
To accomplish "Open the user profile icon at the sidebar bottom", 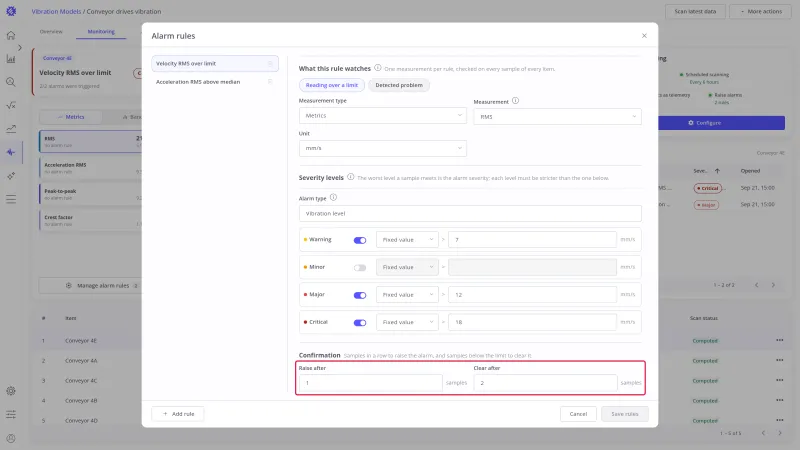I will [x=11, y=438].
